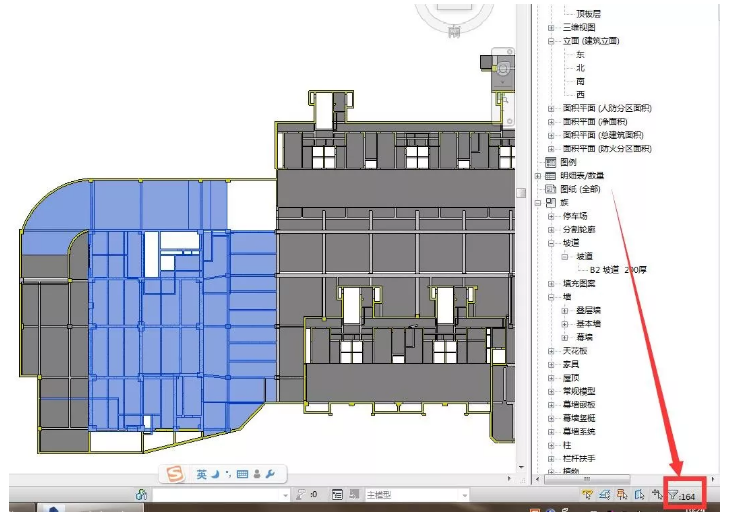This screenshot has width=730, height=517.
Task: Expand 面积平面 (净面积) node
Action: (551, 122)
